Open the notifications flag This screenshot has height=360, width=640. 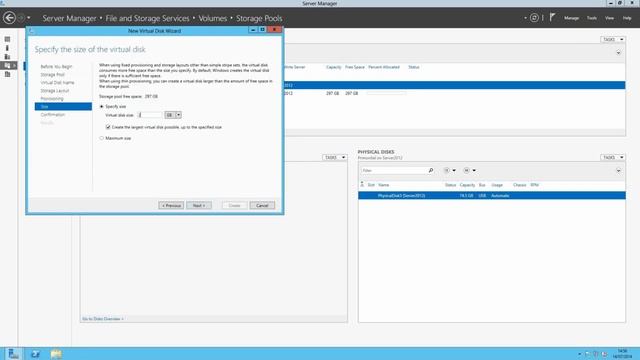[552, 17]
